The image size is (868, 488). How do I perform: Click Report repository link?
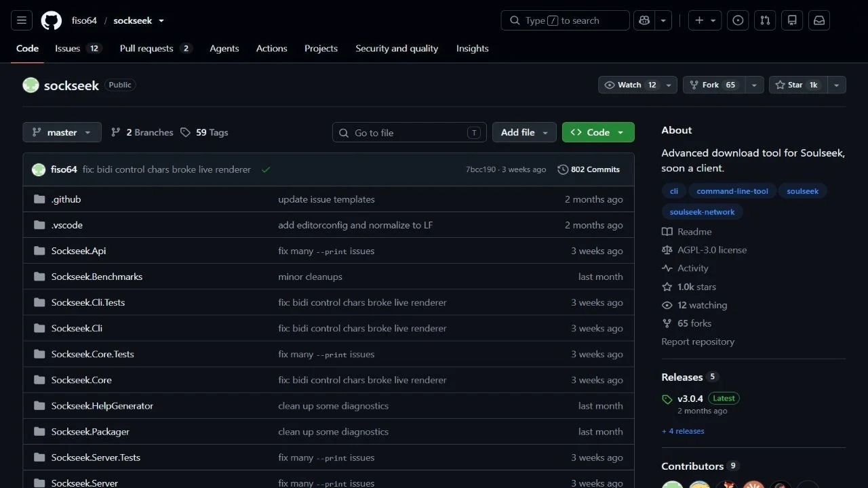(698, 342)
